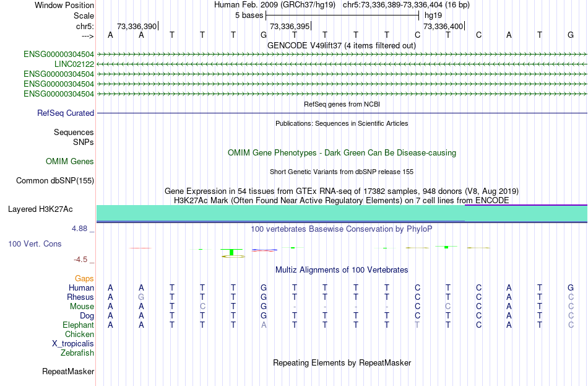Open the OMIM Gene Phenotypes track title
Screen dimensions: 588x386
(x=342, y=153)
